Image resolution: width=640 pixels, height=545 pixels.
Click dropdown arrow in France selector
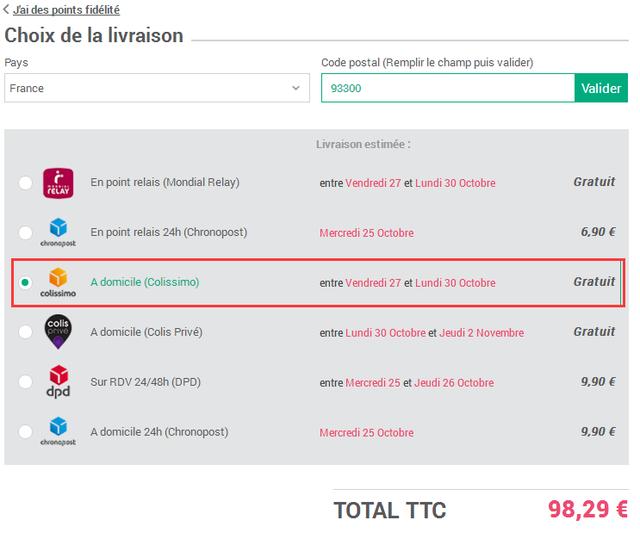pos(296,88)
